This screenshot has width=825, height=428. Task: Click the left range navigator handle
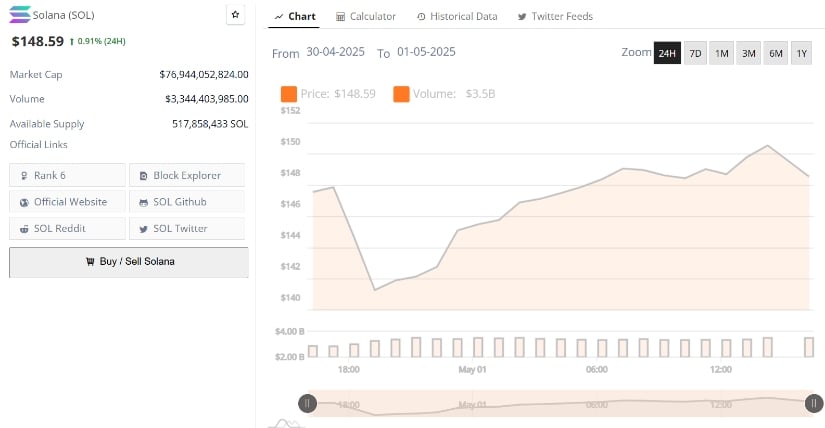point(307,404)
